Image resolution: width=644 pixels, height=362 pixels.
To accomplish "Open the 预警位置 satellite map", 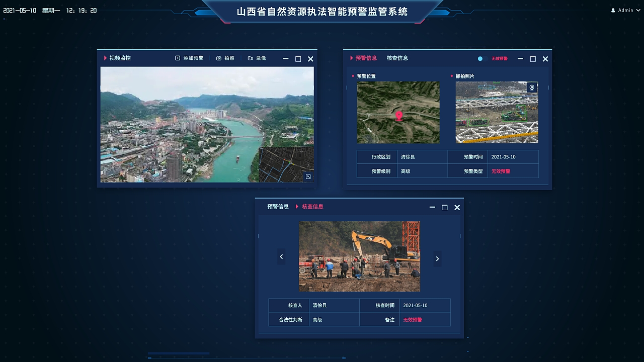I will click(x=398, y=113).
